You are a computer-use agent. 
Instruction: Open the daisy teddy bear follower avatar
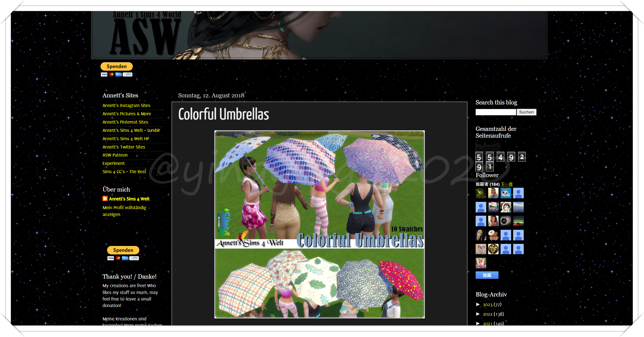pyautogui.click(x=493, y=235)
